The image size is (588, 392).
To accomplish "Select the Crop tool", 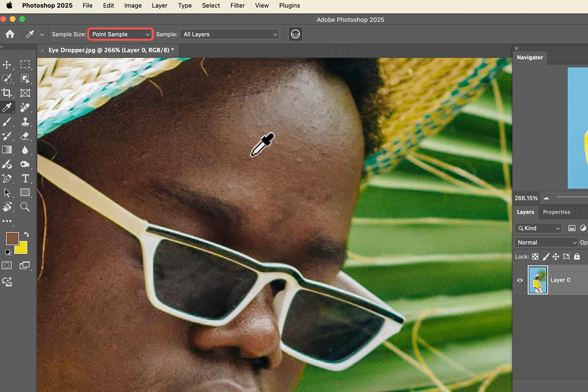I will (7, 93).
